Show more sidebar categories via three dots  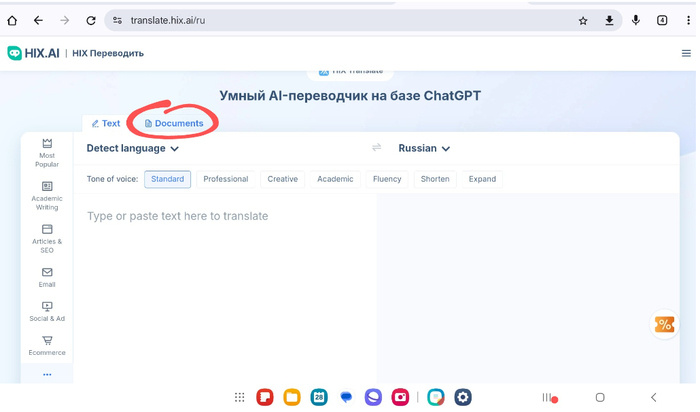pyautogui.click(x=47, y=375)
